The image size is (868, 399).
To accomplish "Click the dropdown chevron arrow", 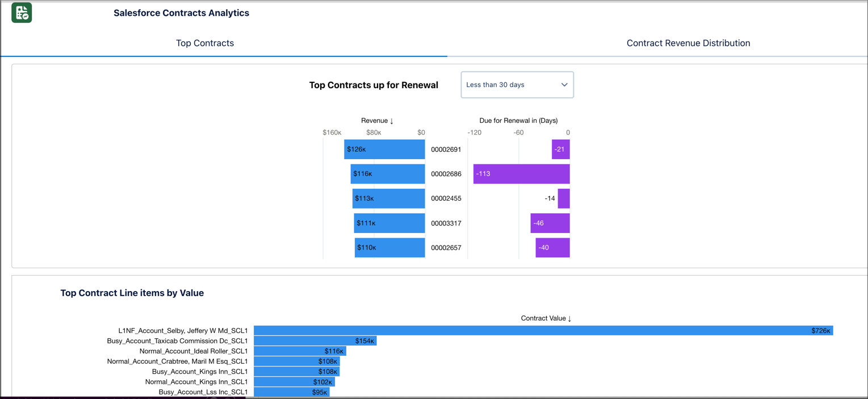I will [564, 85].
